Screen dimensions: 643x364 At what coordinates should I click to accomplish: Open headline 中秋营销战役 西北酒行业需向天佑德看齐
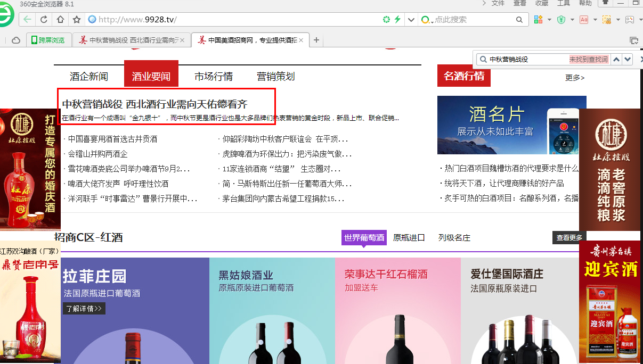155,104
